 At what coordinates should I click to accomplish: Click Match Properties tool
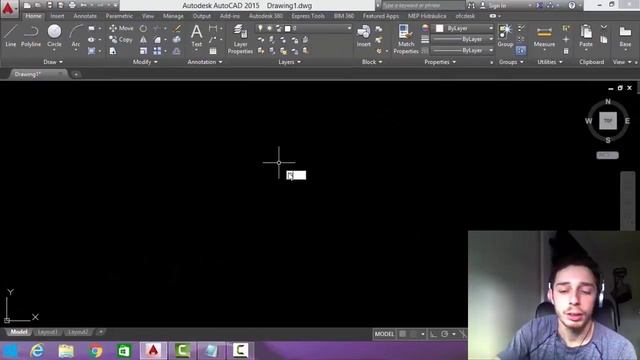point(406,39)
